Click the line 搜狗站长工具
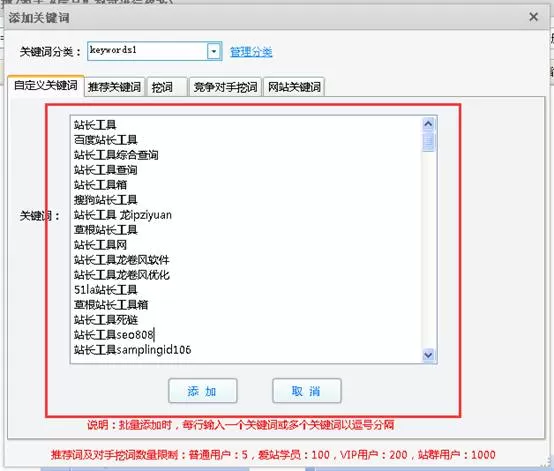 pyautogui.click(x=106, y=200)
